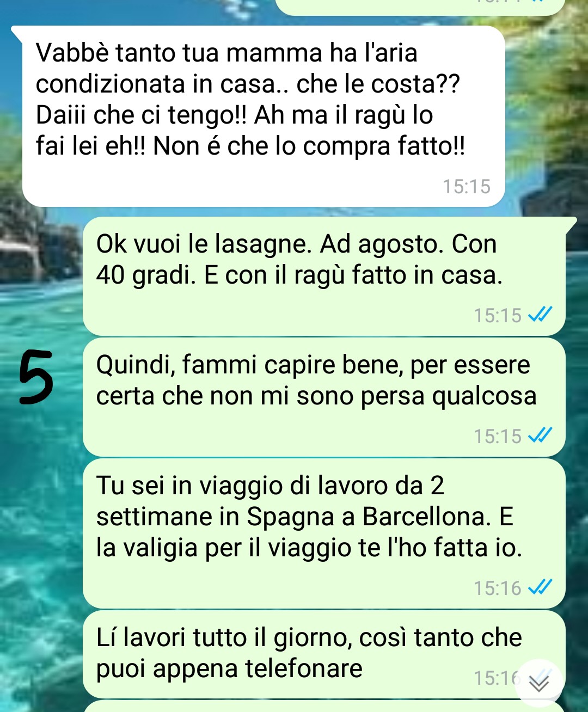Tap 15:15 timestamp on lasagne message

497,315
